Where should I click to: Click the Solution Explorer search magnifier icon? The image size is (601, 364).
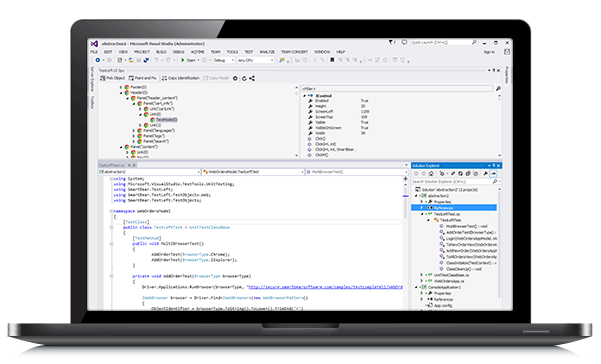(x=495, y=182)
